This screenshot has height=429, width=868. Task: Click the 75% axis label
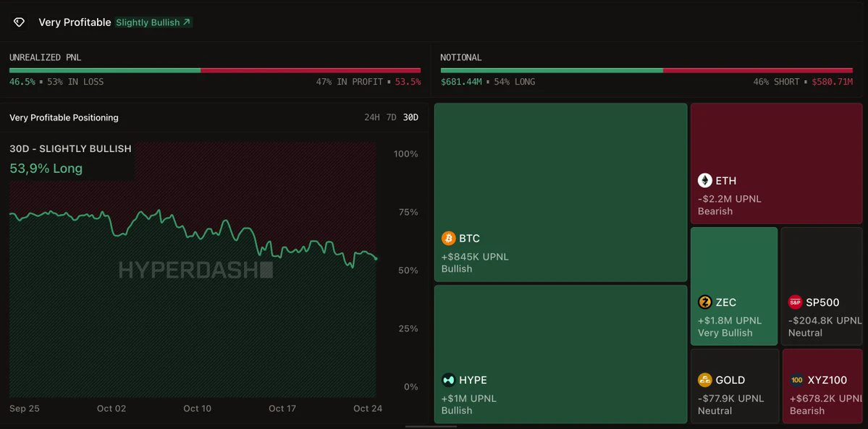408,213
